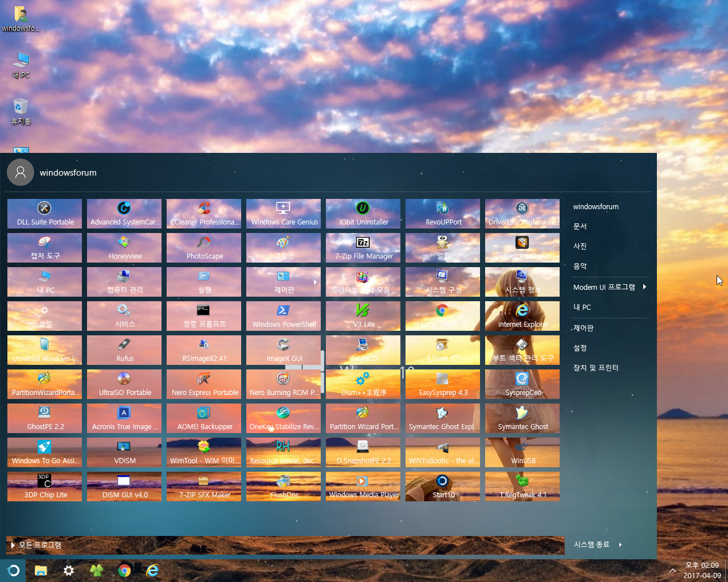This screenshot has width=728, height=582.
Task: Launch VDISM tile
Action: tap(124, 452)
